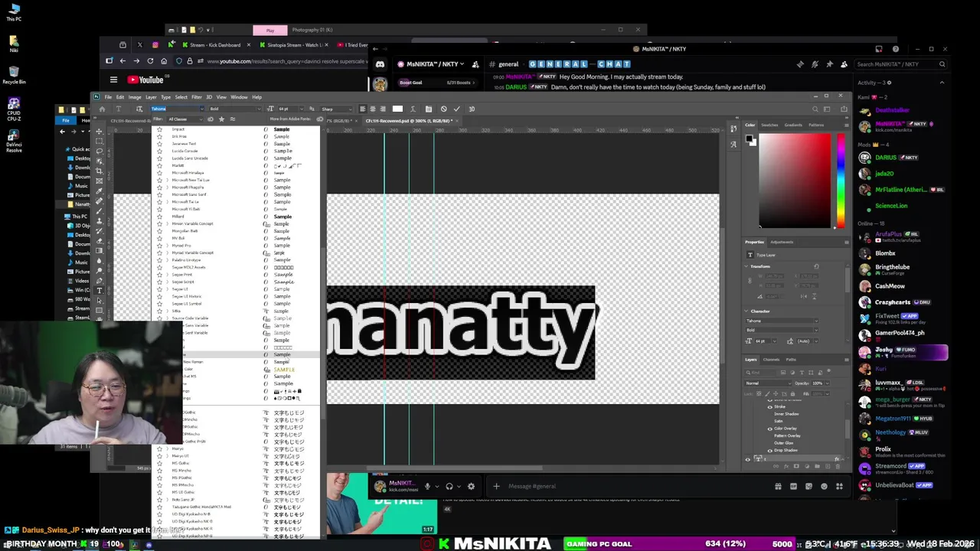Select the Eraser tool
The image size is (980, 551).
click(99, 240)
